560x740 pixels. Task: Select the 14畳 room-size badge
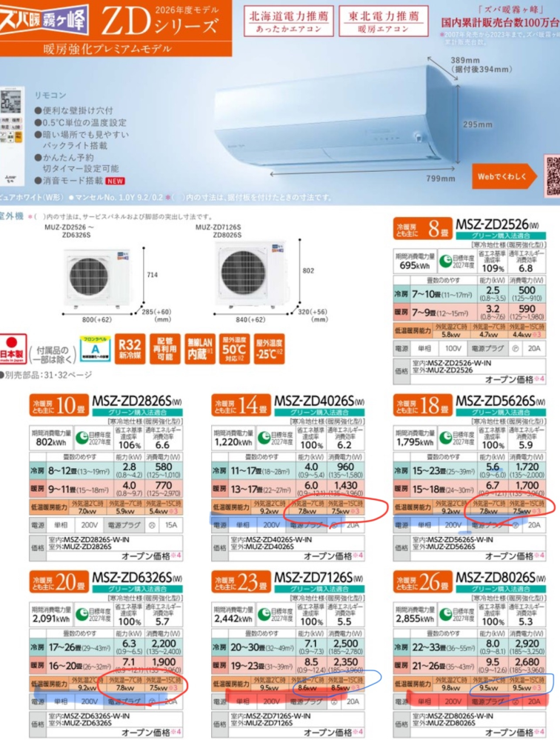(241, 405)
